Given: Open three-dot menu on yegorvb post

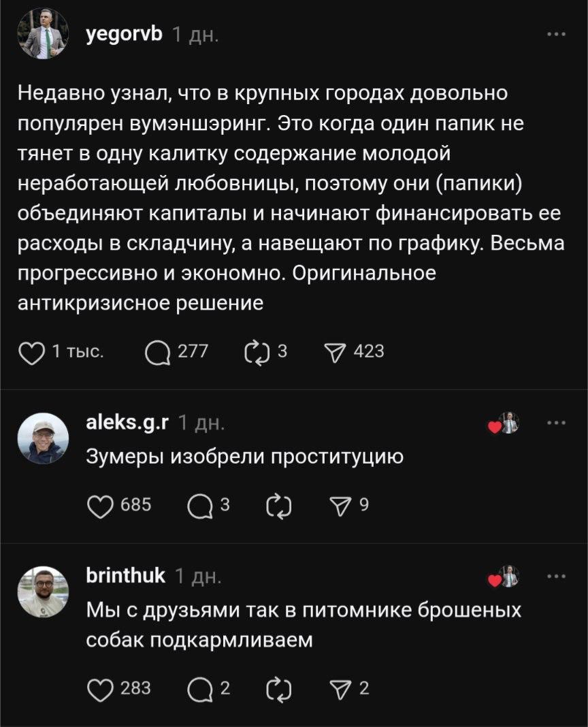Looking at the screenshot, I should (x=556, y=34).
